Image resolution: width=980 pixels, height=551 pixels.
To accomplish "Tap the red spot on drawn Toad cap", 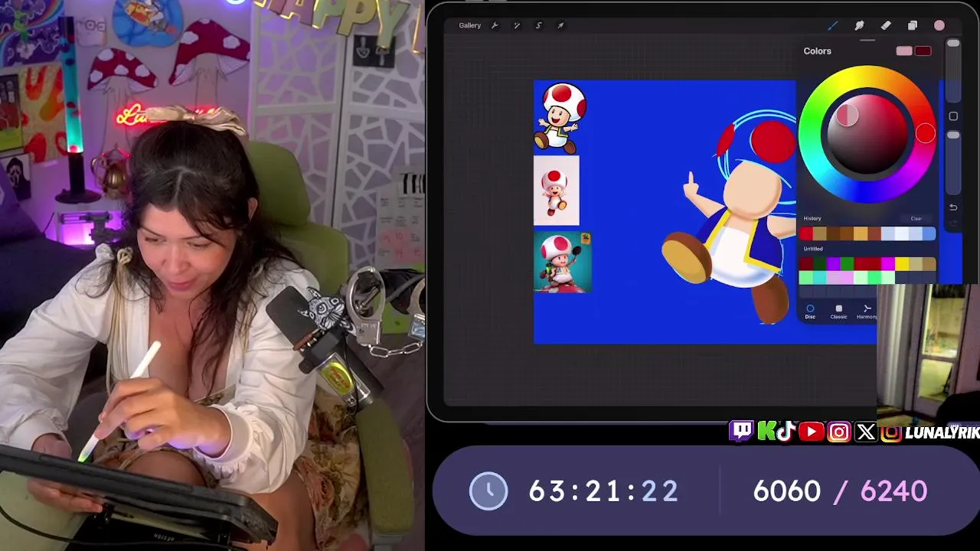I will tap(773, 142).
